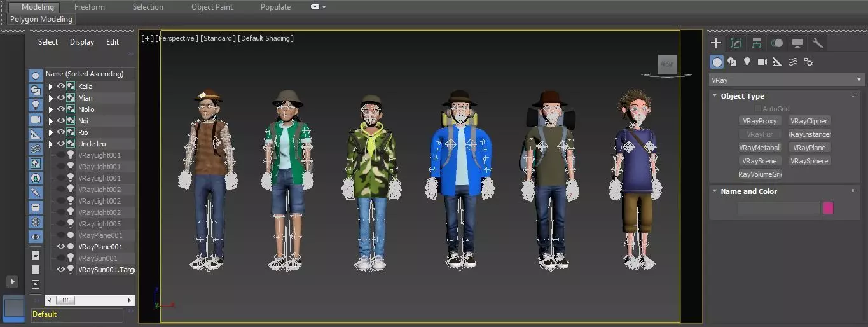Click the VRaySphere button
The image size is (868, 327).
click(x=809, y=161)
